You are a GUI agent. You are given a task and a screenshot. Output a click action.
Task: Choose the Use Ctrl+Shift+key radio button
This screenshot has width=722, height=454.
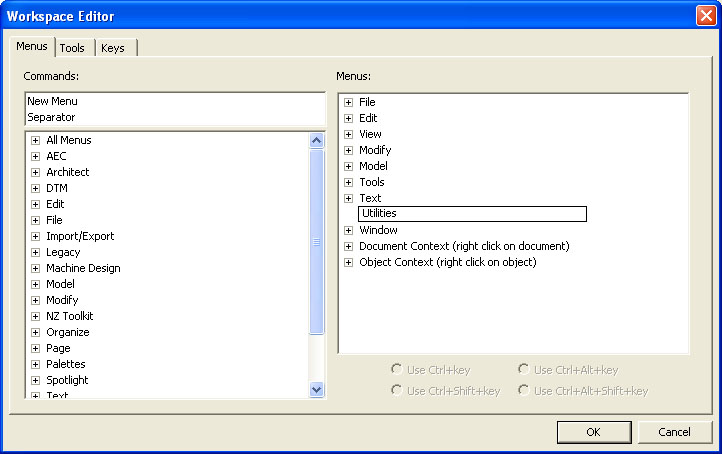396,390
